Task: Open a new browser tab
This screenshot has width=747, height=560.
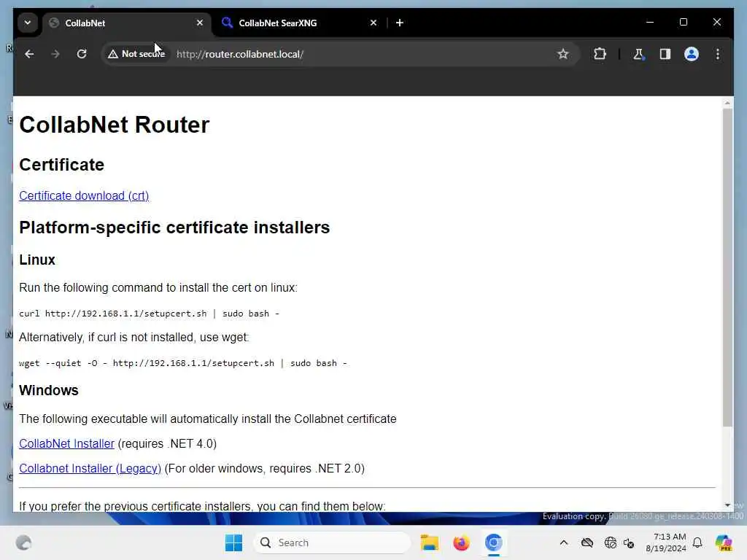Action: click(x=400, y=23)
